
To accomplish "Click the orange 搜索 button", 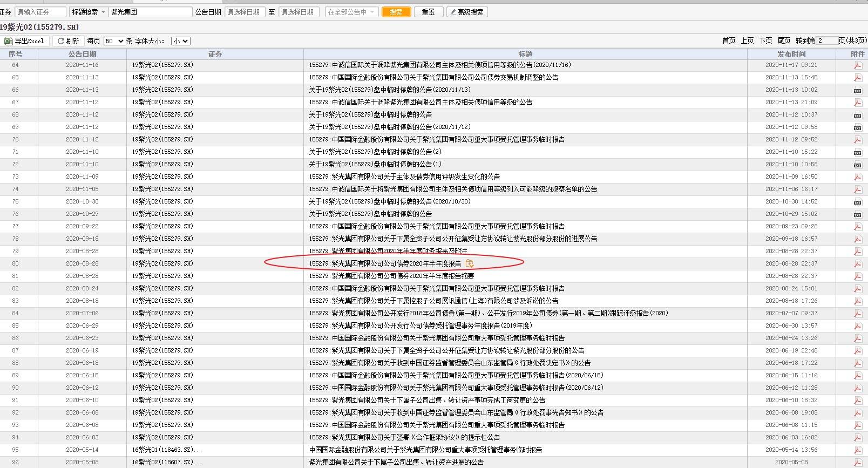I will point(396,12).
